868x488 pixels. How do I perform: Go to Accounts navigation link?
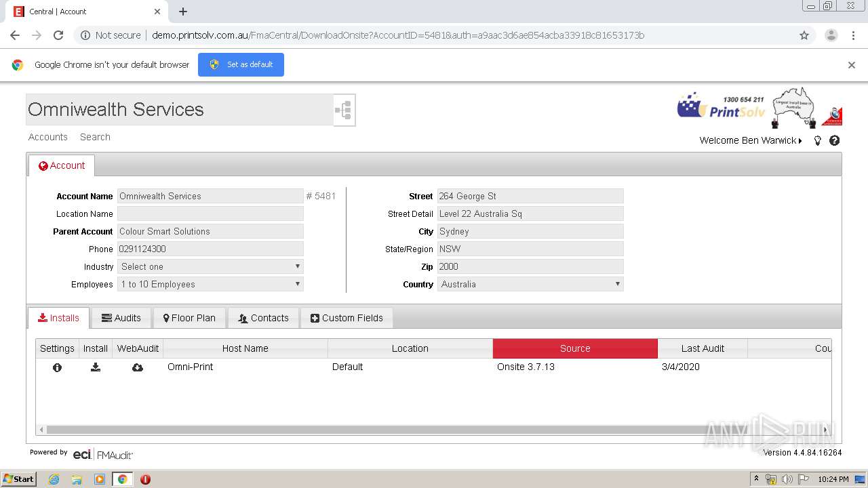click(48, 137)
